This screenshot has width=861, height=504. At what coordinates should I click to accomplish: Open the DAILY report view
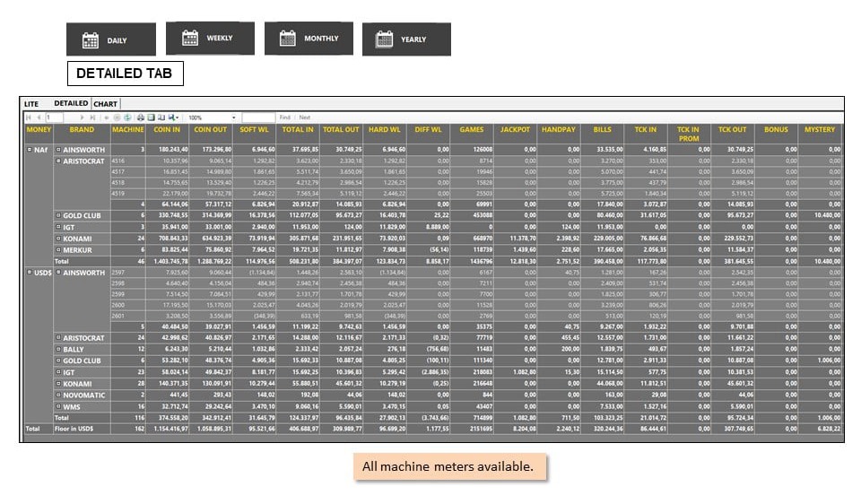[111, 39]
